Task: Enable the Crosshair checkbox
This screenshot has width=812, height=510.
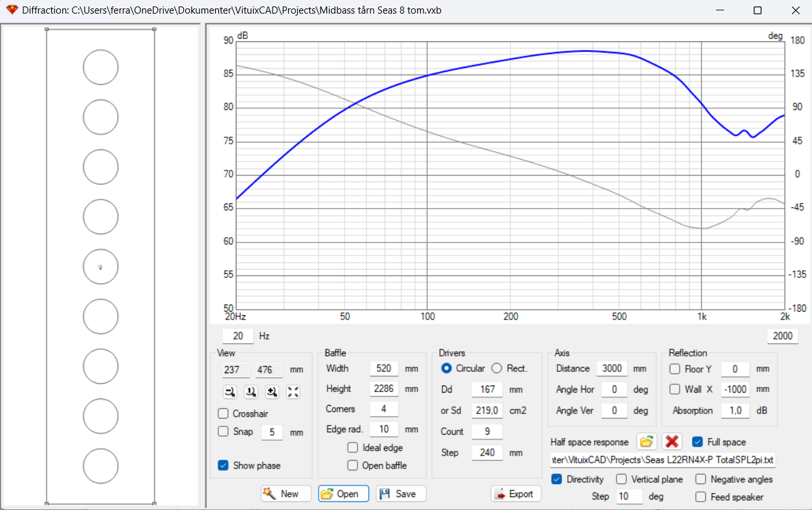Action: click(223, 413)
